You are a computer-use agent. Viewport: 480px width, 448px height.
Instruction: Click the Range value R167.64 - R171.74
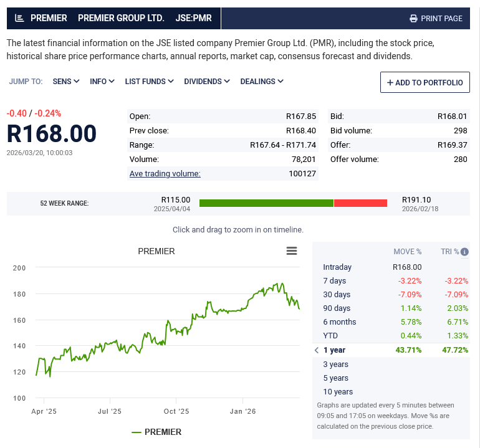[283, 145]
